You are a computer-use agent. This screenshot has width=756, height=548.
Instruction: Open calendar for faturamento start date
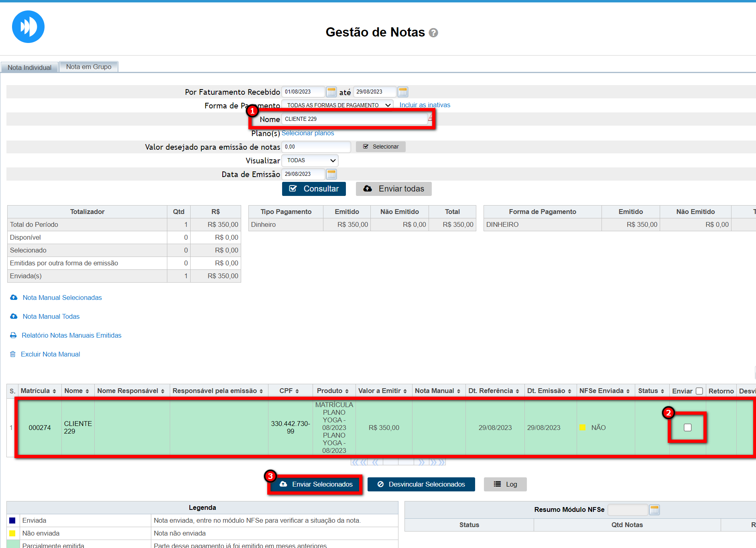click(x=331, y=92)
